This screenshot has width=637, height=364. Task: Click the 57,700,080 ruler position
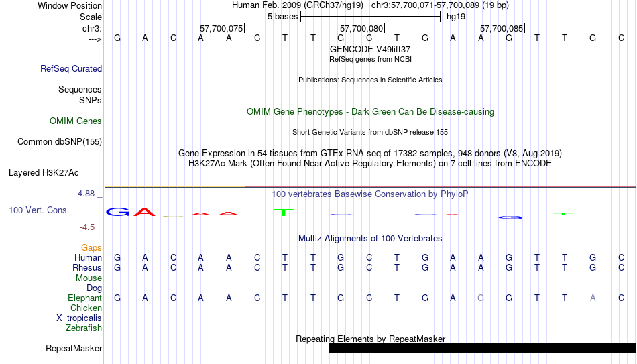pos(361,28)
